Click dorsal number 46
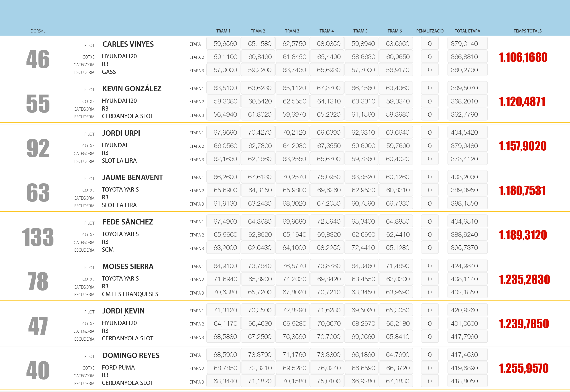This screenshot has height=392, width=570. (x=38, y=59)
